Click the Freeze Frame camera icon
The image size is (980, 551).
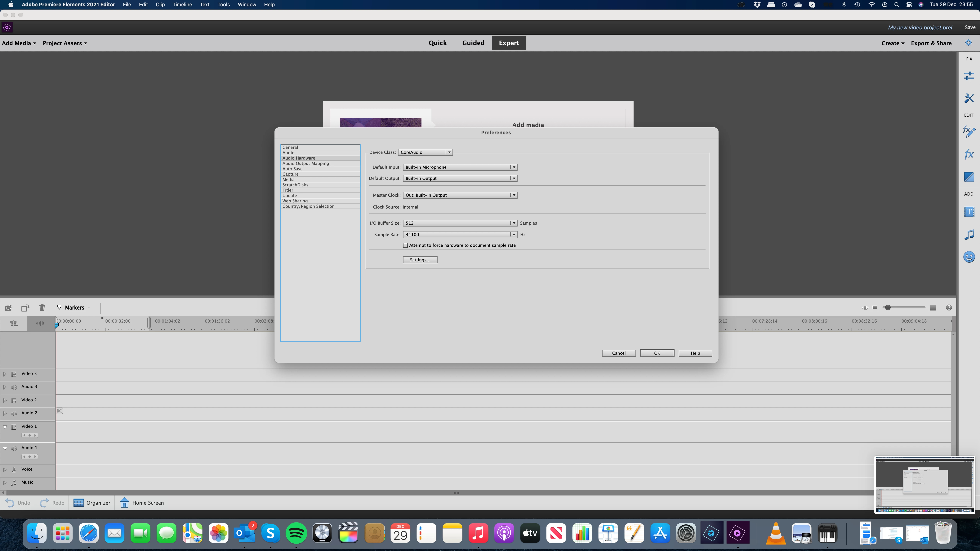pos(8,308)
